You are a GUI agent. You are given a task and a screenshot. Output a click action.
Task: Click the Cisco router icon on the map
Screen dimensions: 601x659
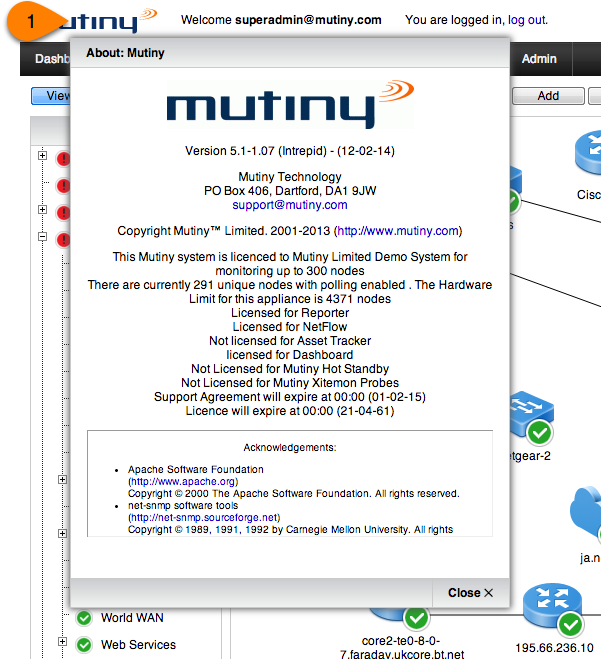588,152
